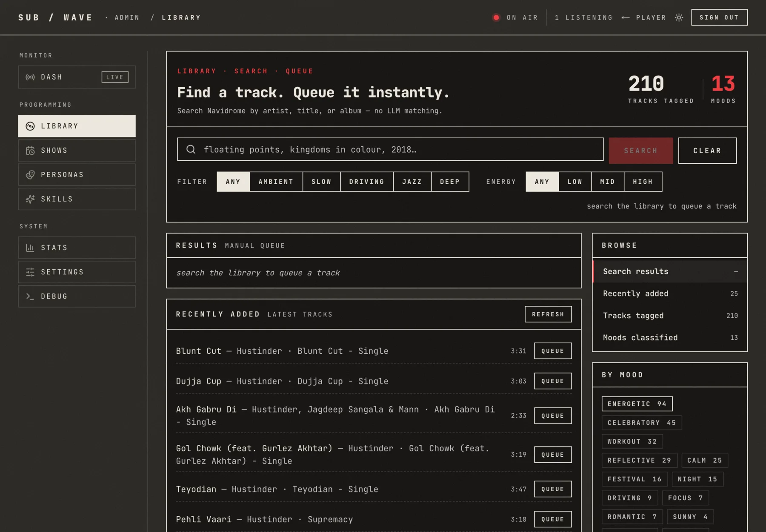Click the ADMIN breadcrumb in header
Screen dimensions: 766x532
coord(127,17)
